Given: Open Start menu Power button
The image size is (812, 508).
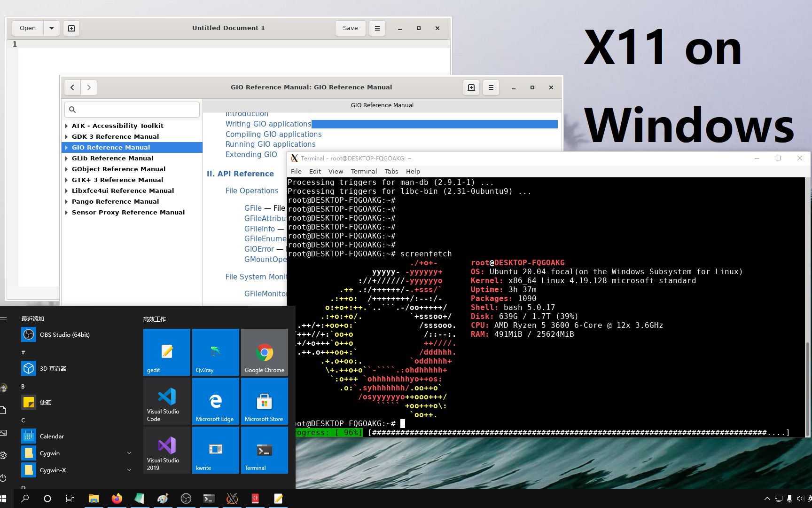Looking at the screenshot, I should pyautogui.click(x=3, y=478).
